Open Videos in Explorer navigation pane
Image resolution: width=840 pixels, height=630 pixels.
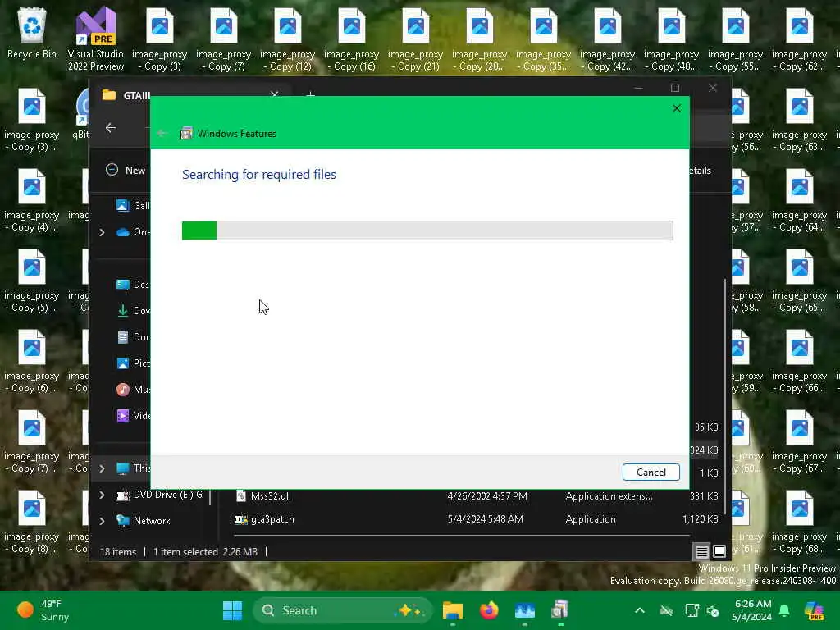point(132,416)
